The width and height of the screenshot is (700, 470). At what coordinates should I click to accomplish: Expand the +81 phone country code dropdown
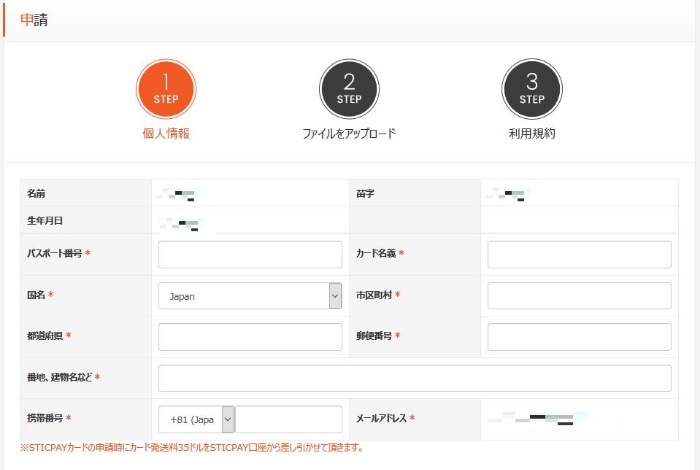(196, 419)
